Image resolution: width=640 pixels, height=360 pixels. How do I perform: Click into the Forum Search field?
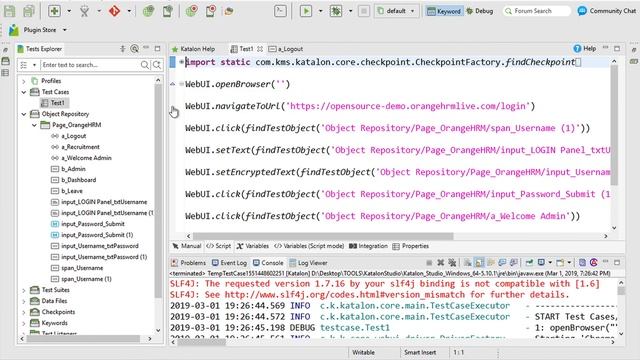coord(537,11)
